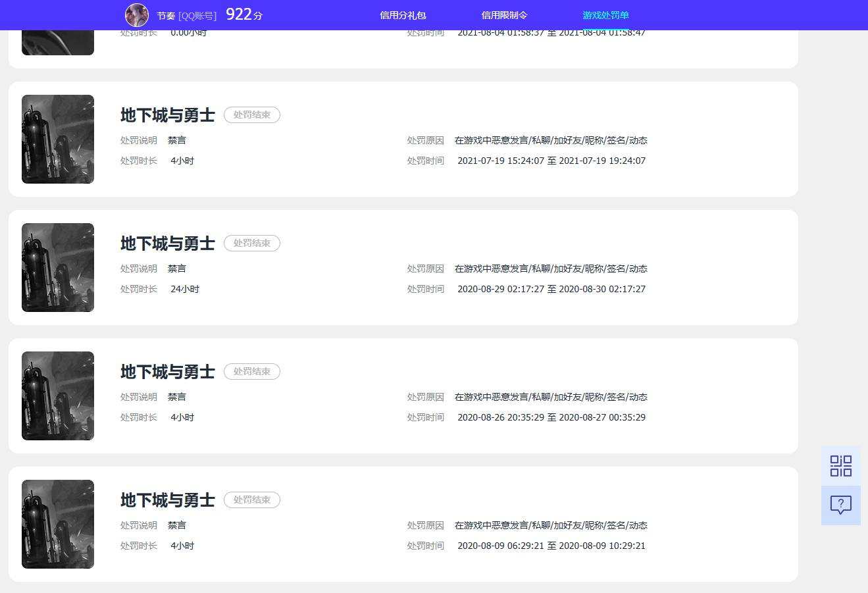The width and height of the screenshot is (868, 593).
Task: Click the [QQ账号] label in header
Action: [197, 16]
